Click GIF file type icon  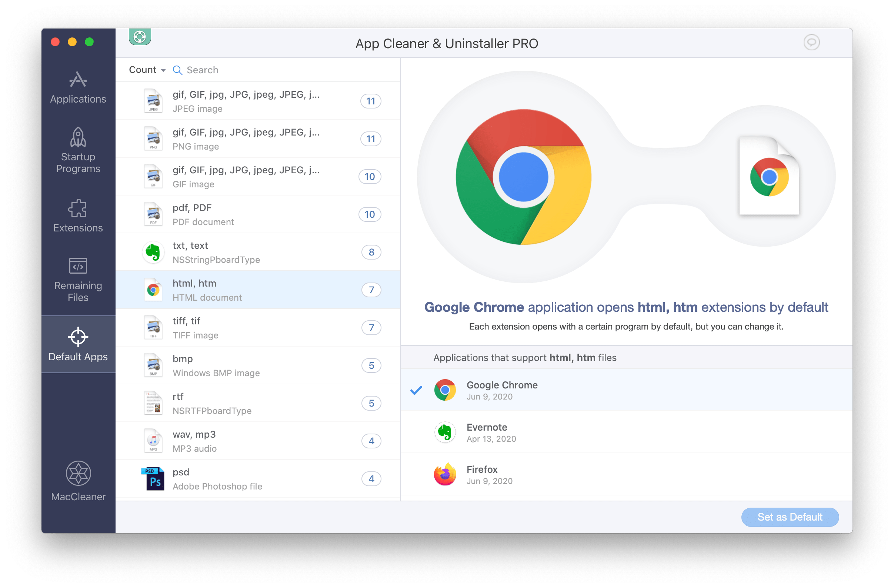153,176
